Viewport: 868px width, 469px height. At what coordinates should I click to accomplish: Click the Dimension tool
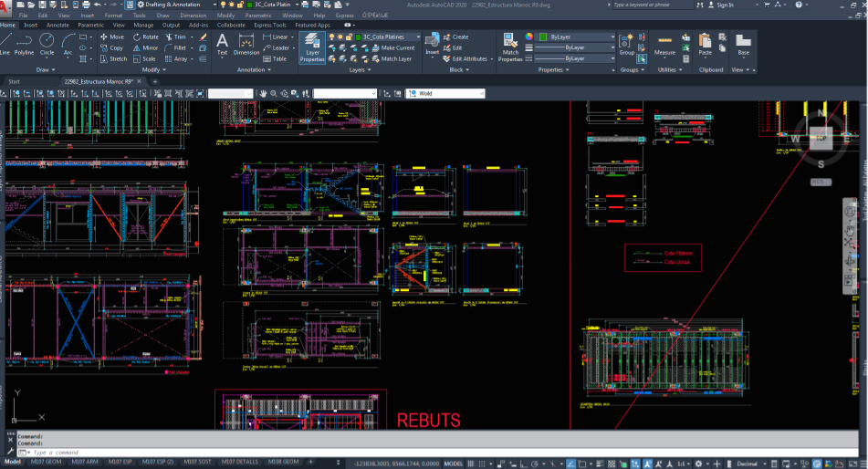246,45
